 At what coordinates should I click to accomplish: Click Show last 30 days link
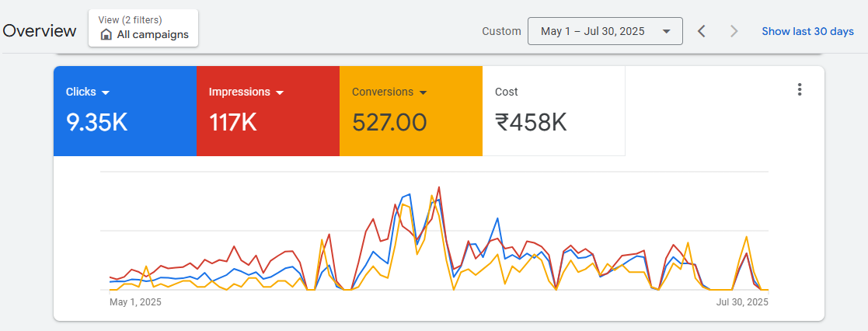807,32
